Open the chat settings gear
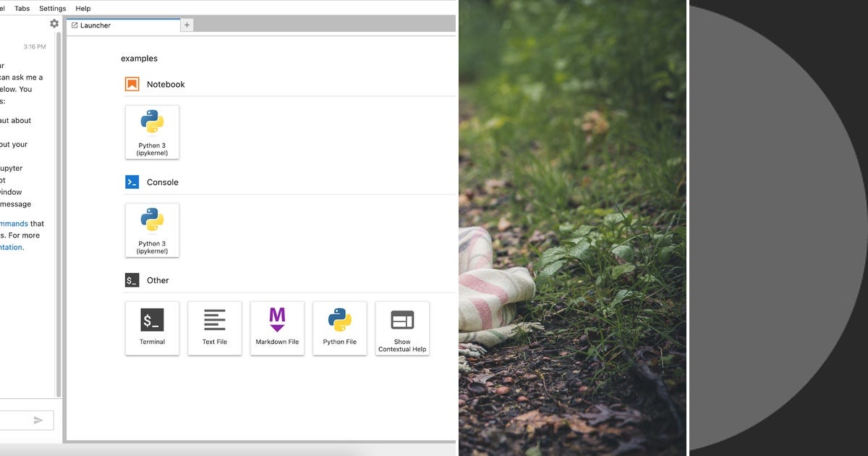 click(x=54, y=23)
